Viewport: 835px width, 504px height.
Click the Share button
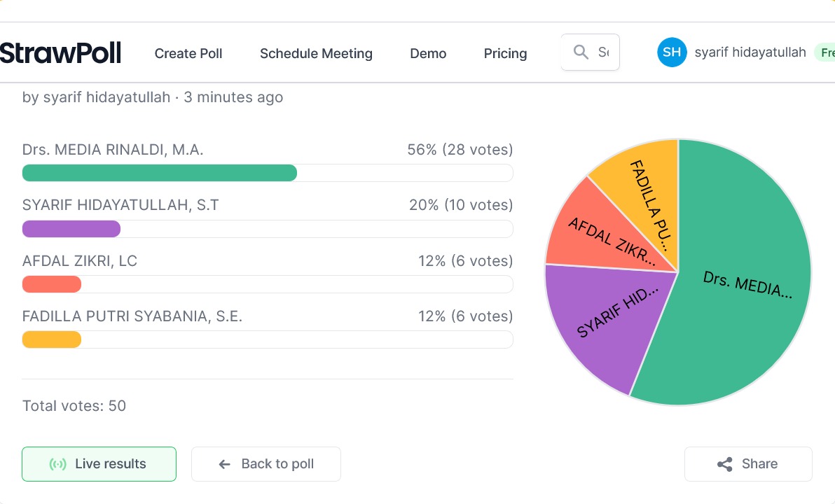(748, 464)
